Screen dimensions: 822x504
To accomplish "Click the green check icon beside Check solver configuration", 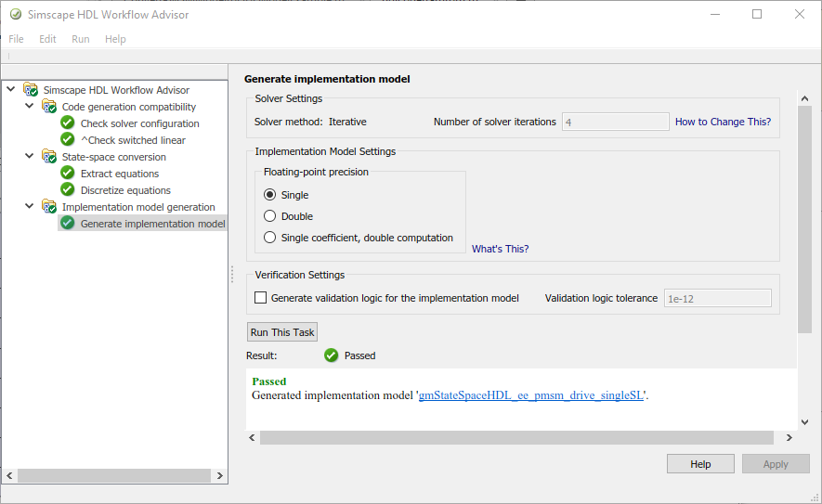I will (x=67, y=123).
